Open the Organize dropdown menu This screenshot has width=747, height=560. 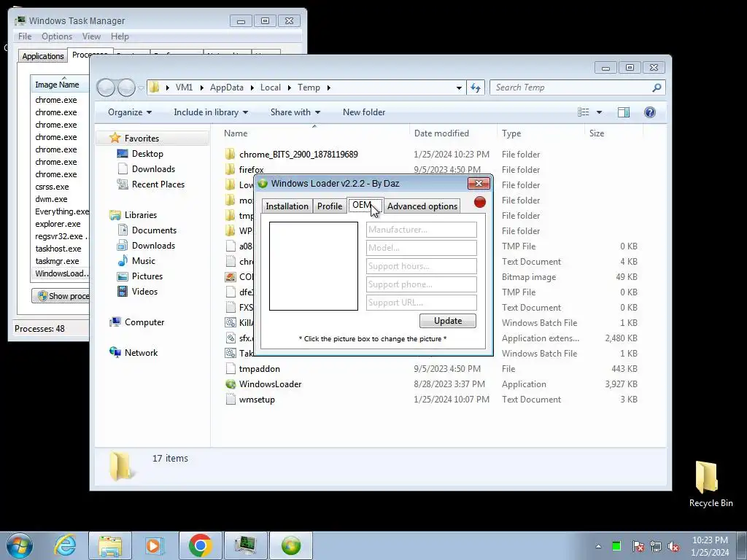pos(130,112)
